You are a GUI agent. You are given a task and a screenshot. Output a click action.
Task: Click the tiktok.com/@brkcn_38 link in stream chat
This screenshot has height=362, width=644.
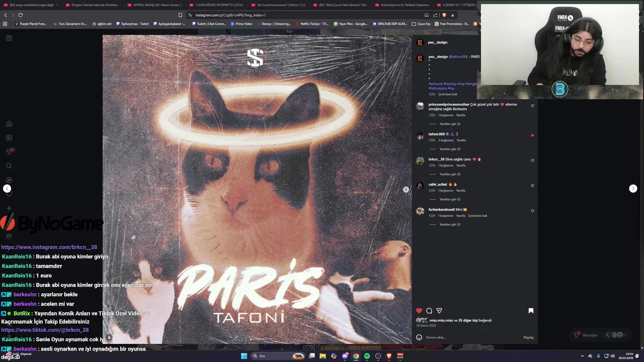coord(45,330)
